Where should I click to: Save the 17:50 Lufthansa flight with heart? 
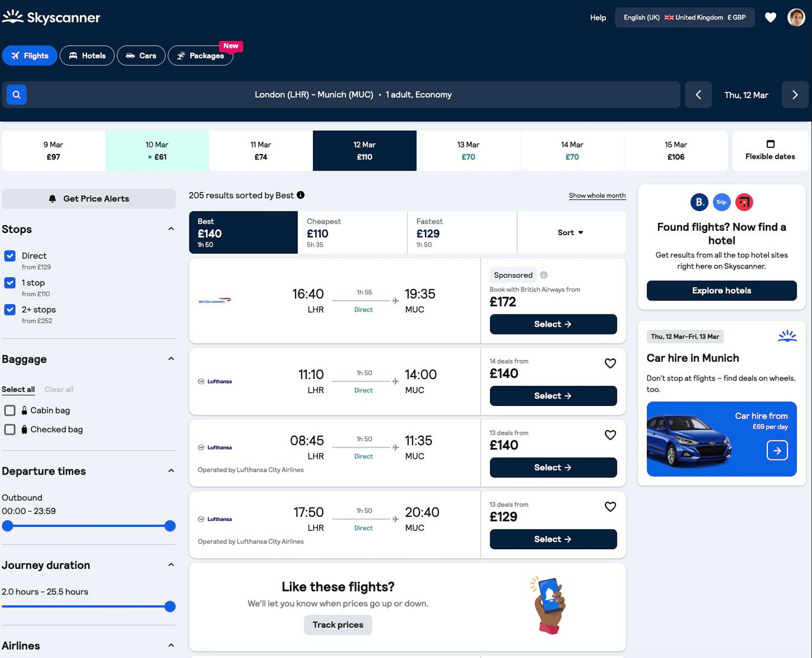click(x=610, y=507)
